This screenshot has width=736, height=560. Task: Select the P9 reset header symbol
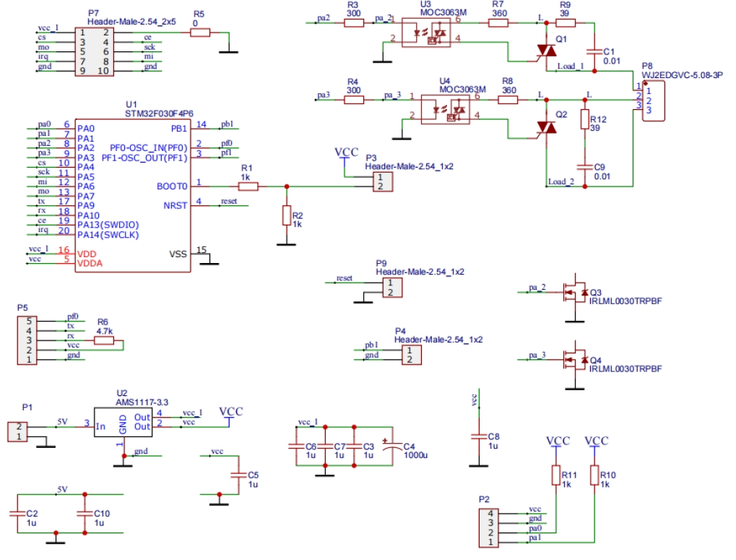point(390,287)
